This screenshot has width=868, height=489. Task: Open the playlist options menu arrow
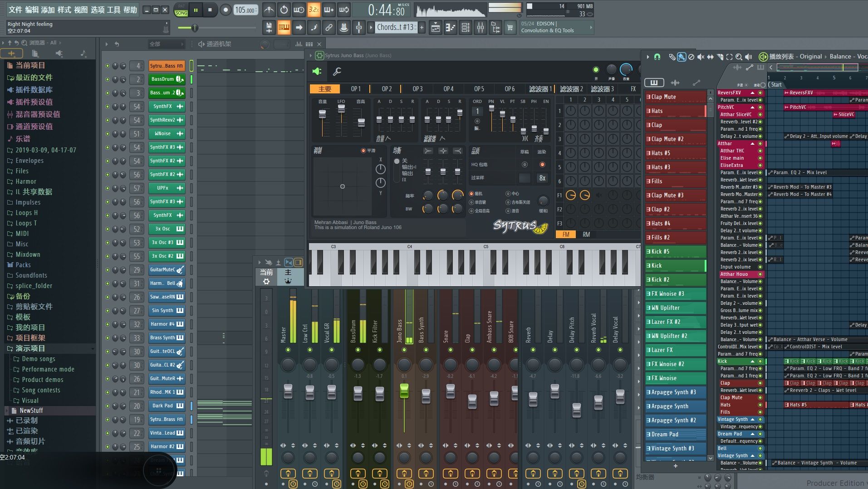tap(647, 57)
